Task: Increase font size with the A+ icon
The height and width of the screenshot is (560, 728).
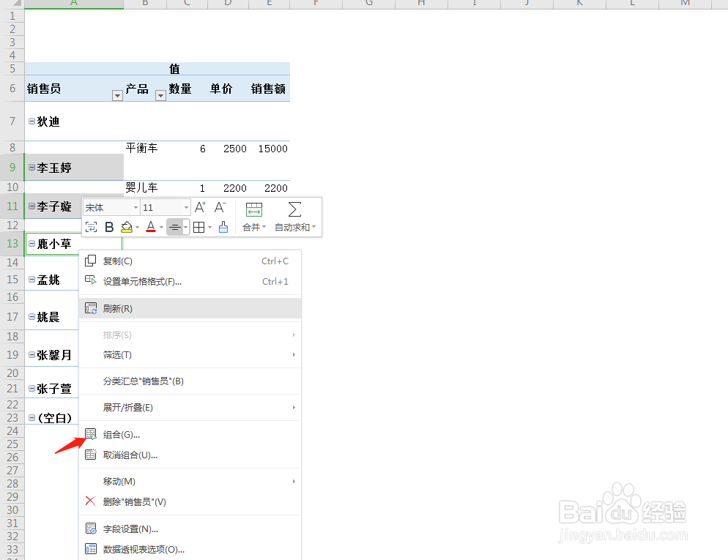Action: pyautogui.click(x=201, y=208)
